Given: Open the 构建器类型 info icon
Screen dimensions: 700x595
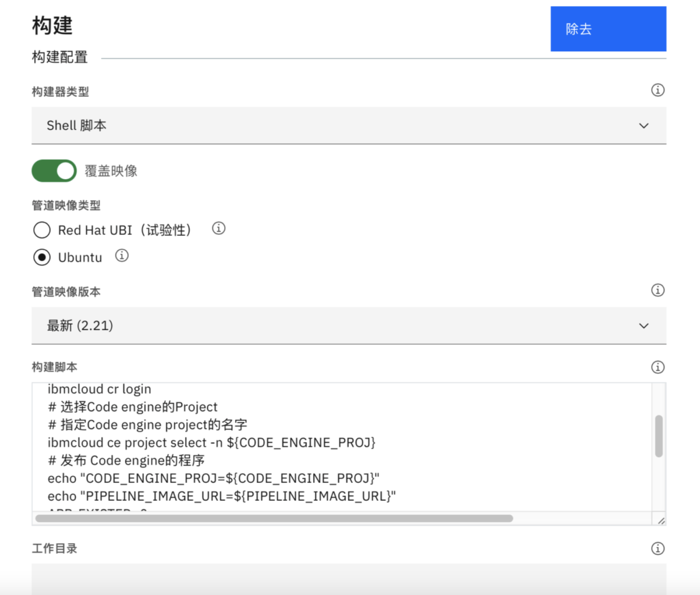Looking at the screenshot, I should click(658, 90).
